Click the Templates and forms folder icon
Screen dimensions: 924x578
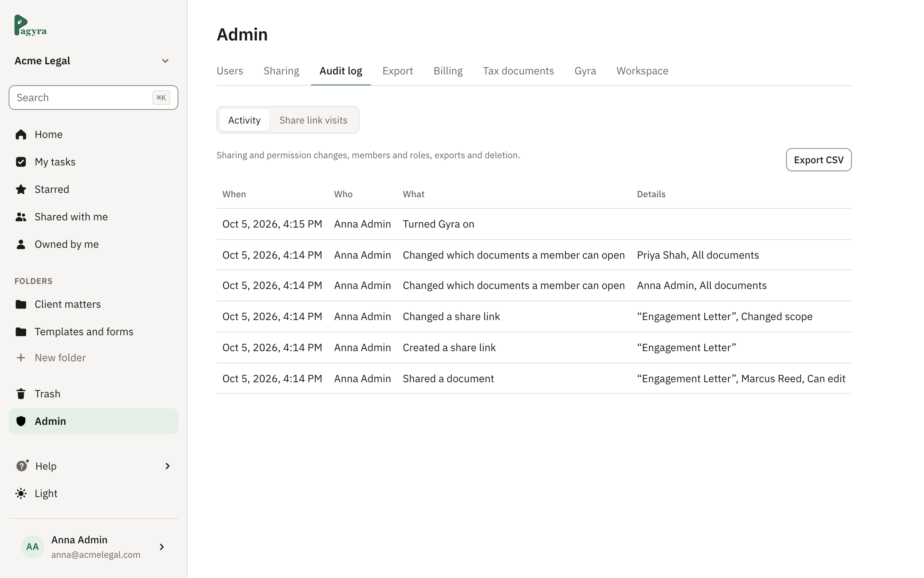(21, 332)
